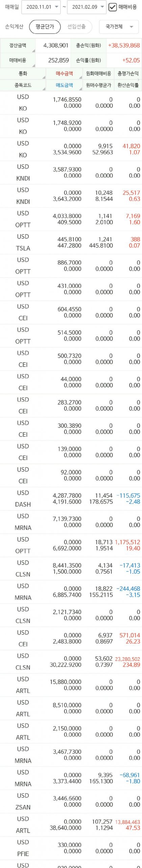This screenshot has width=142, height=868.
Task: Select the 매매비용 summary label cell
Action: pyautogui.click(x=18, y=60)
